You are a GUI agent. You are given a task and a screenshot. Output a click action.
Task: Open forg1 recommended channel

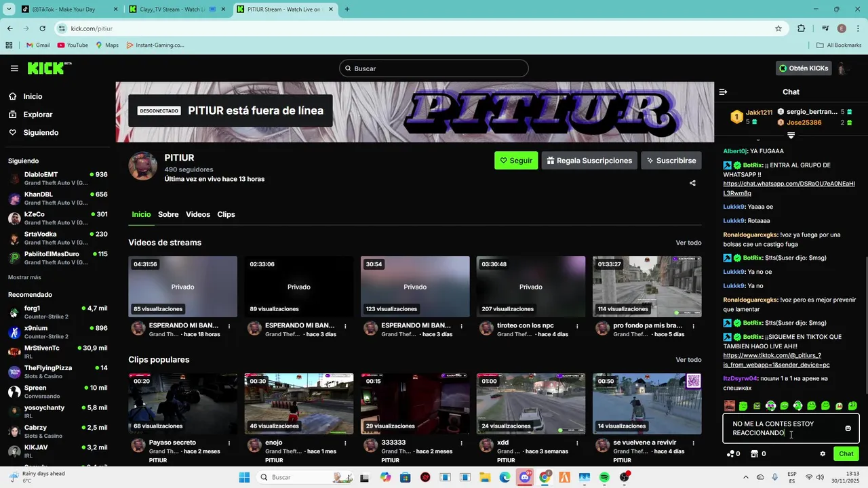tap(58, 312)
